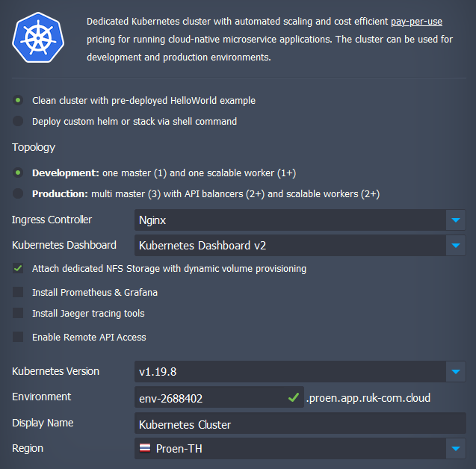The width and height of the screenshot is (476, 469).
Task: Click the Kubernetes helm wheel logo
Action: tap(37, 37)
